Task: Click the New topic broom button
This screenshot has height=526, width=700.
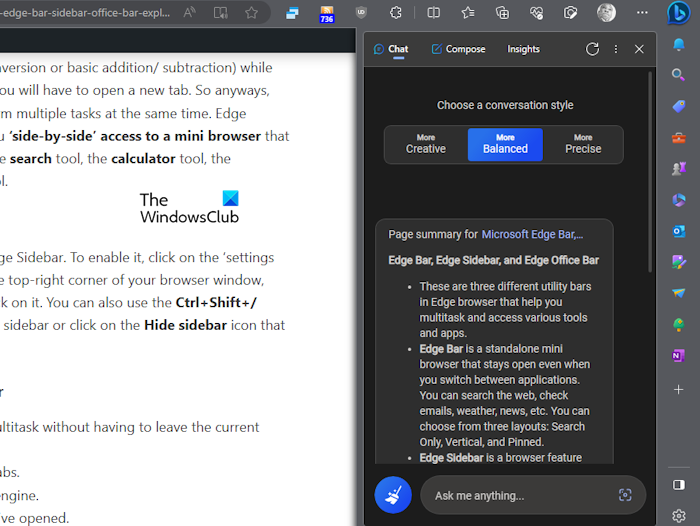Action: pos(393,495)
